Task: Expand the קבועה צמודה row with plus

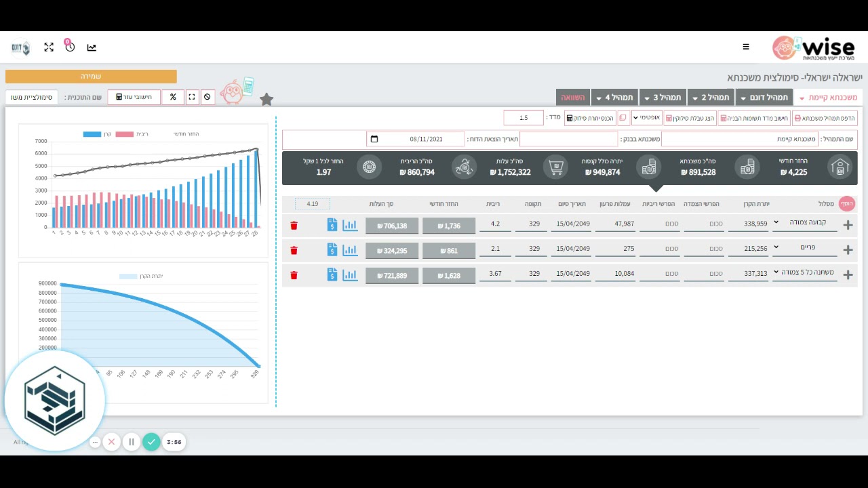Action: (848, 226)
